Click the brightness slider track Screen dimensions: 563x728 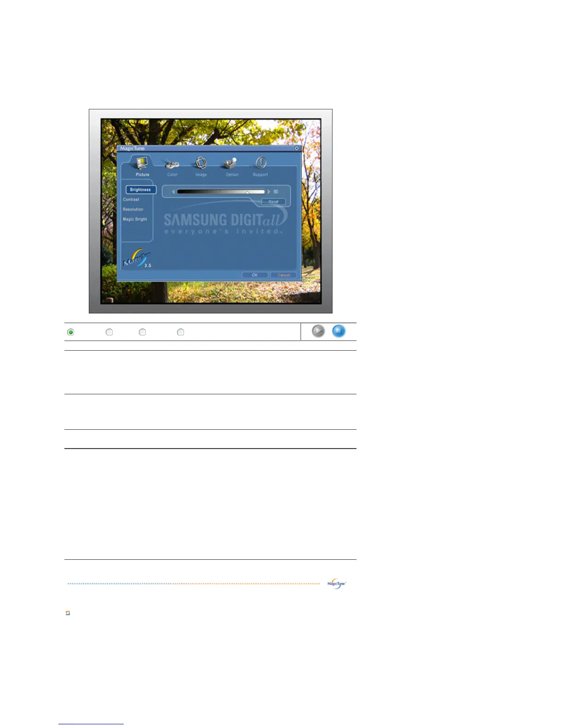(221, 192)
